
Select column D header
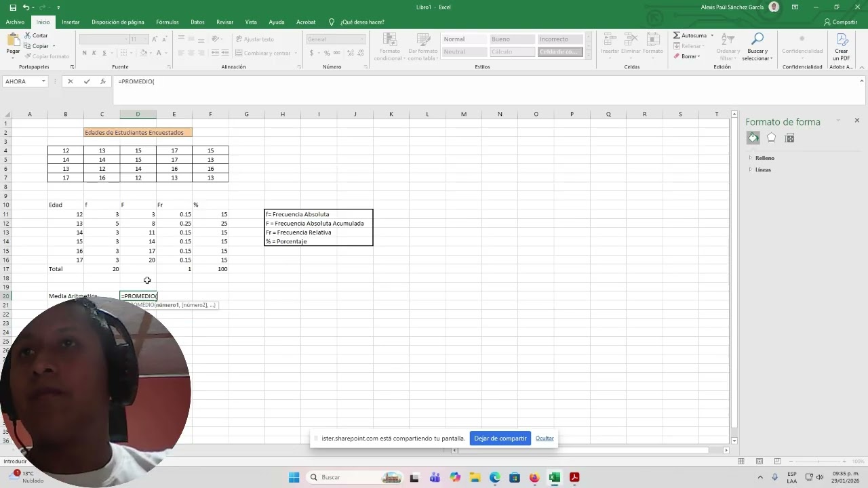138,114
